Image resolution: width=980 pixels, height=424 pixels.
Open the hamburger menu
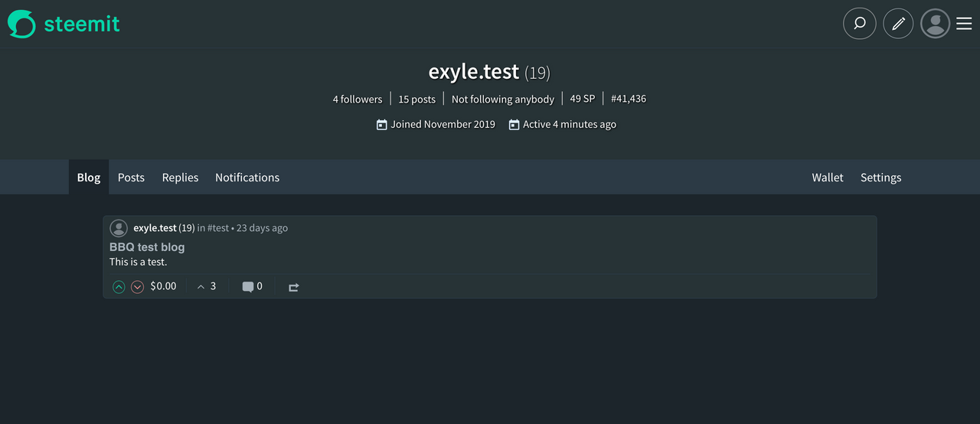point(964,24)
